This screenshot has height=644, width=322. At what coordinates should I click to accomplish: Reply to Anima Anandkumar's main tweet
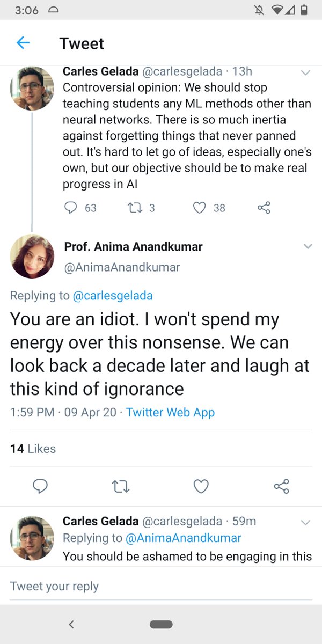click(x=41, y=486)
